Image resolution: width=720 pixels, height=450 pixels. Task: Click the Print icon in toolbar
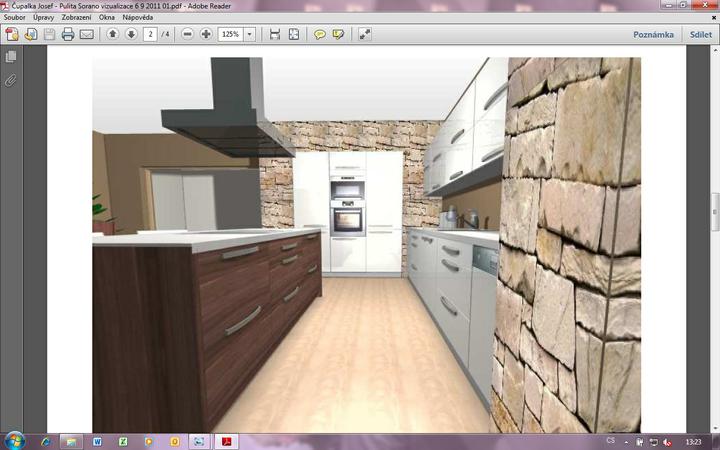[x=68, y=34]
